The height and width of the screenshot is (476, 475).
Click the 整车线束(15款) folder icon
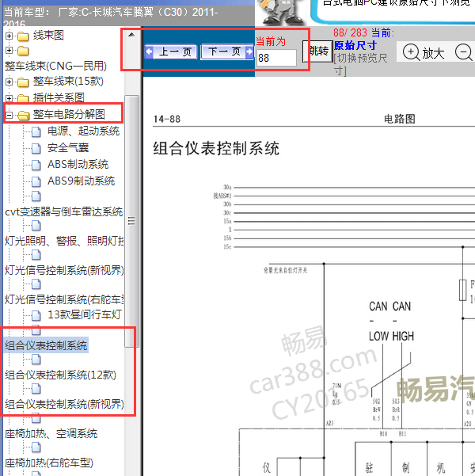click(x=23, y=82)
